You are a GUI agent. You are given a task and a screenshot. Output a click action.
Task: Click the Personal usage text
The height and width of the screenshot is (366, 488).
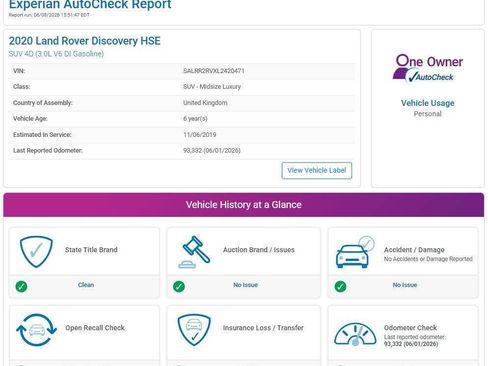[428, 114]
